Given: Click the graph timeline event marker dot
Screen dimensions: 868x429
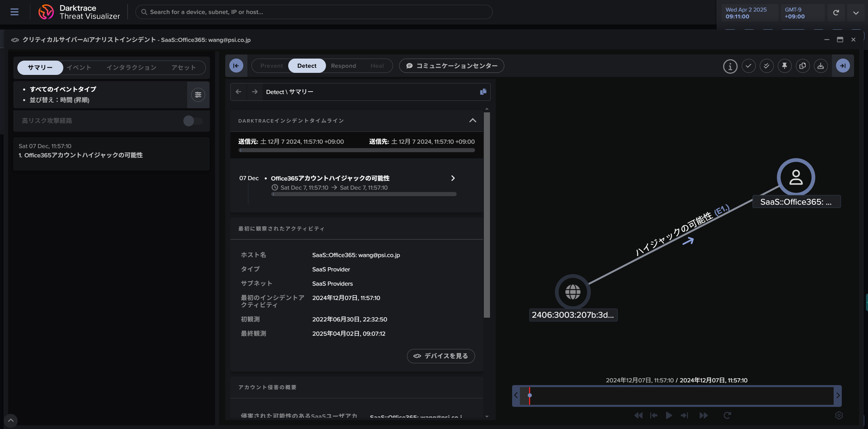Looking at the screenshot, I should coord(529,395).
